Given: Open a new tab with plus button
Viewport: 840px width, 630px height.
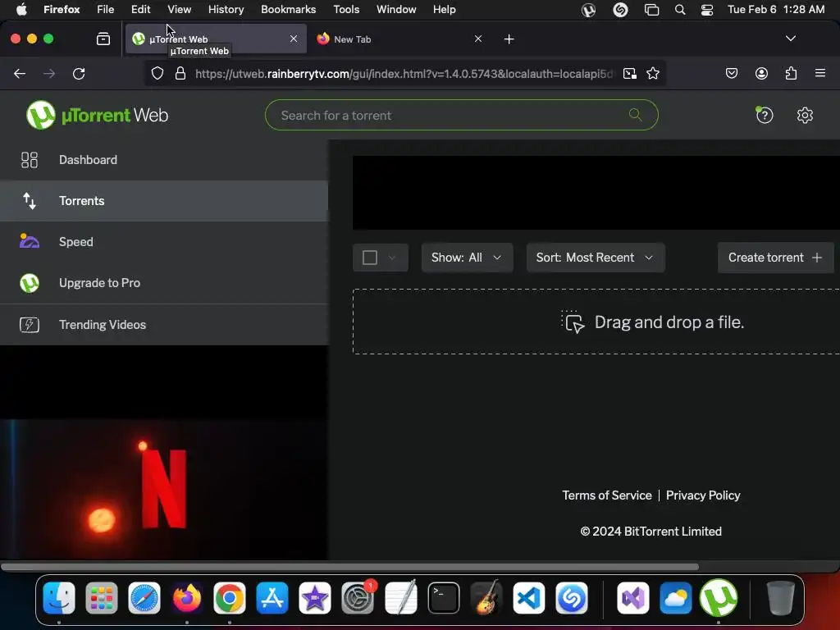Looking at the screenshot, I should 509,39.
